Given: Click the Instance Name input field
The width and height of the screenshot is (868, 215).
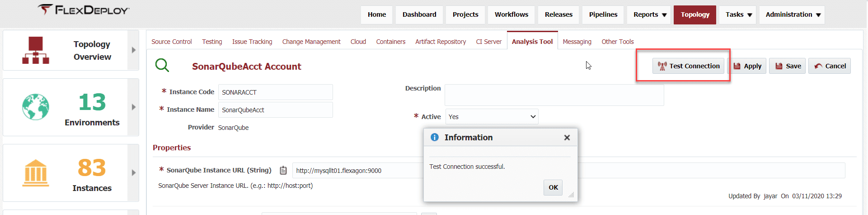Looking at the screenshot, I should 276,110.
